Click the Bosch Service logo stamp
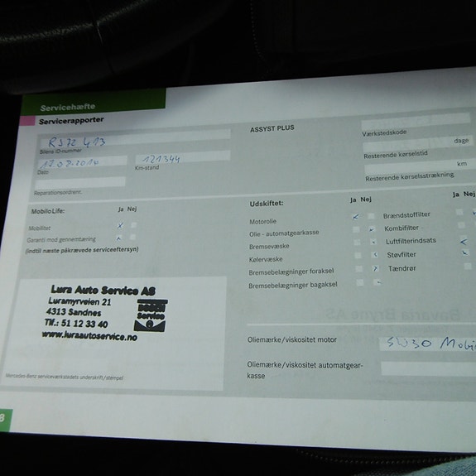 (x=151, y=315)
